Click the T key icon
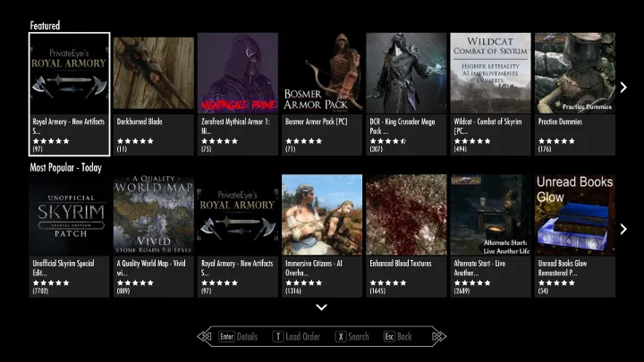 click(x=277, y=337)
